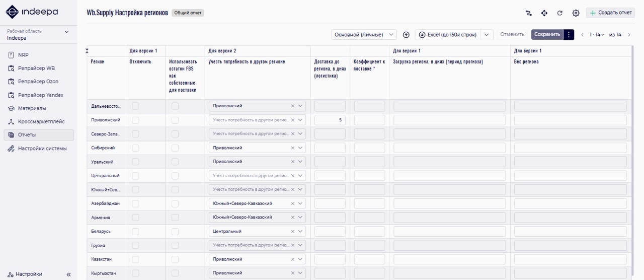Image resolution: width=644 pixels, height=280 pixels.
Task: Expand Excel export options arrow
Action: pos(487,35)
